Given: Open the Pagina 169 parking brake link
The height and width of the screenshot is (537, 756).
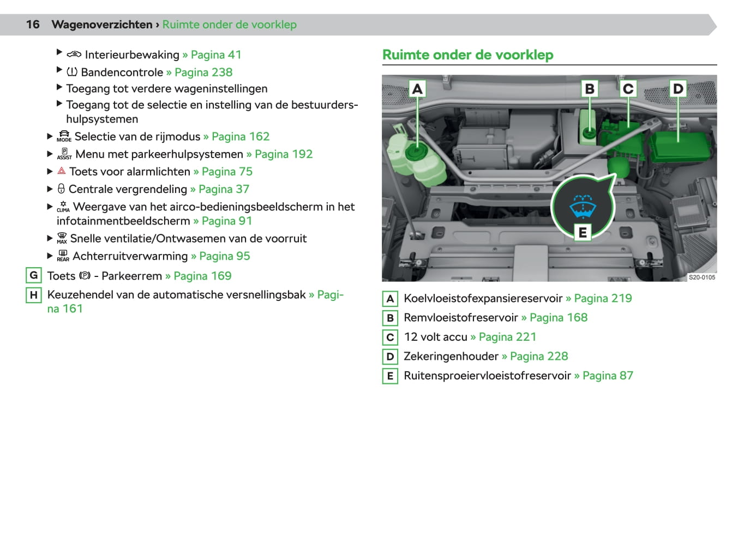Looking at the screenshot, I should coord(198,276).
